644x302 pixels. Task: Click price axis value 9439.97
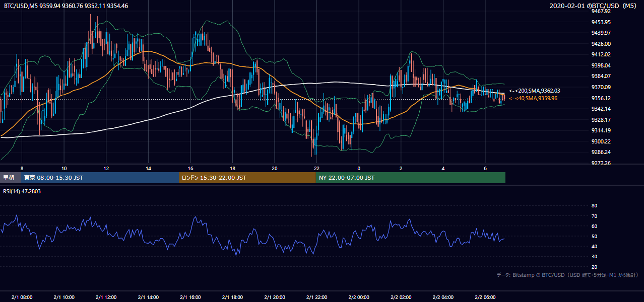pos(601,33)
